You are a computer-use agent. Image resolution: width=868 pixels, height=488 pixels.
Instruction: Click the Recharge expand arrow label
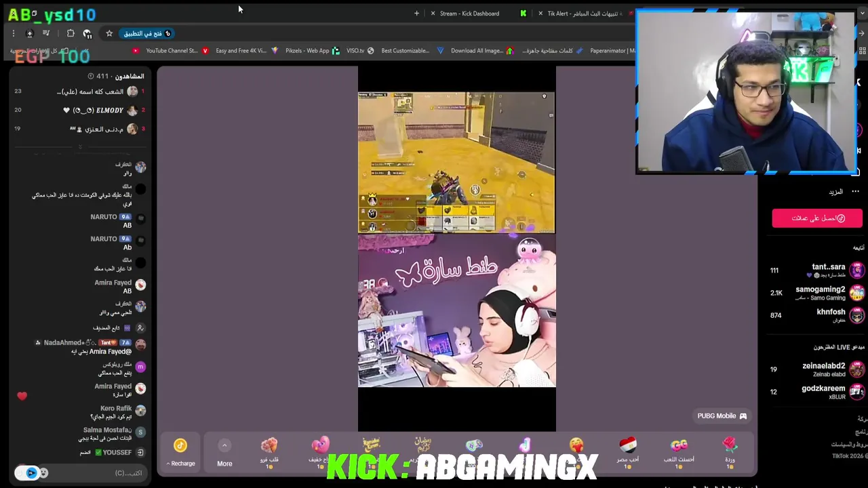pos(180,464)
